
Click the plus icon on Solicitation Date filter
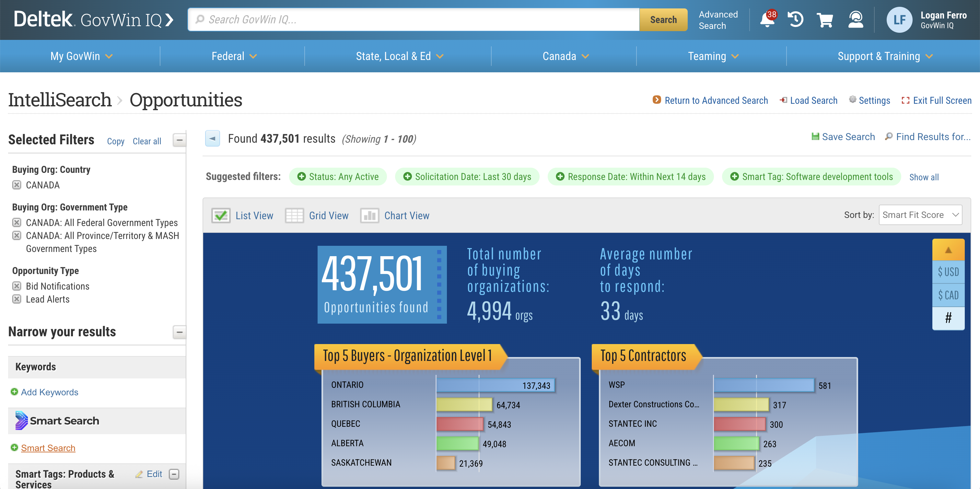[x=407, y=177]
